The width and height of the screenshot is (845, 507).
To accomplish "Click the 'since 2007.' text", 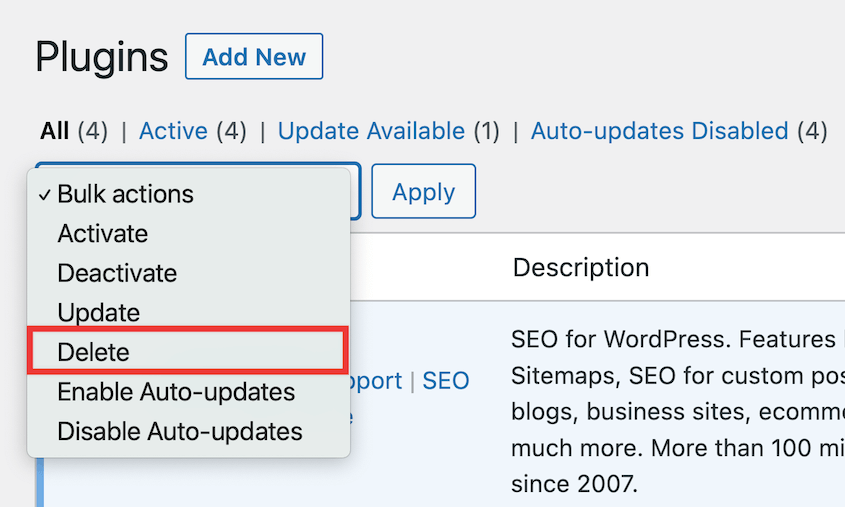I will 574,484.
